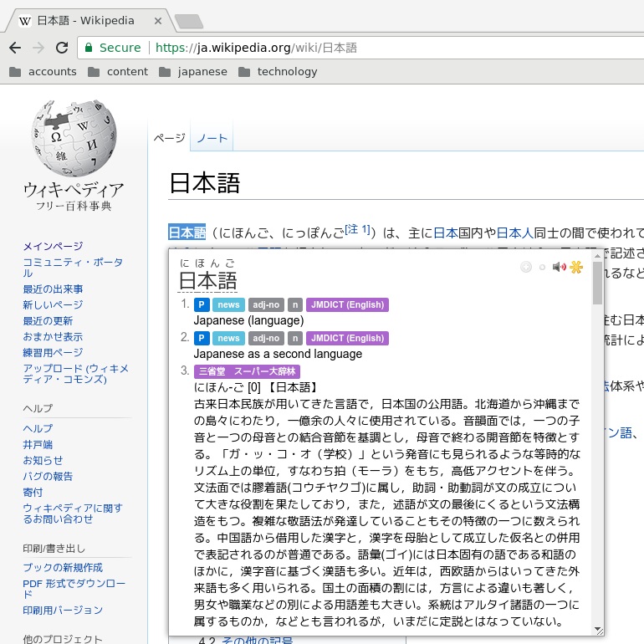Open the アップロード (ウィキメディア・コモンズ) link
Viewport: 644px width, 644px height.
coord(76,374)
